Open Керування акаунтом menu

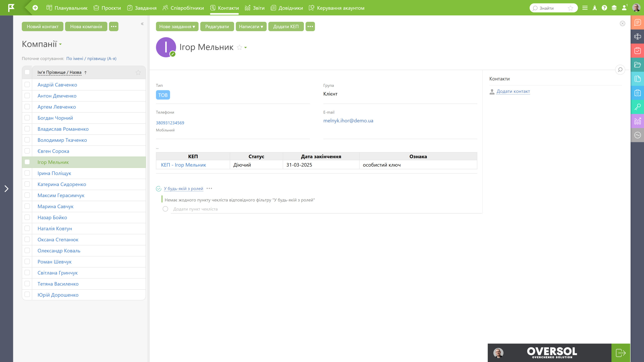click(x=337, y=8)
